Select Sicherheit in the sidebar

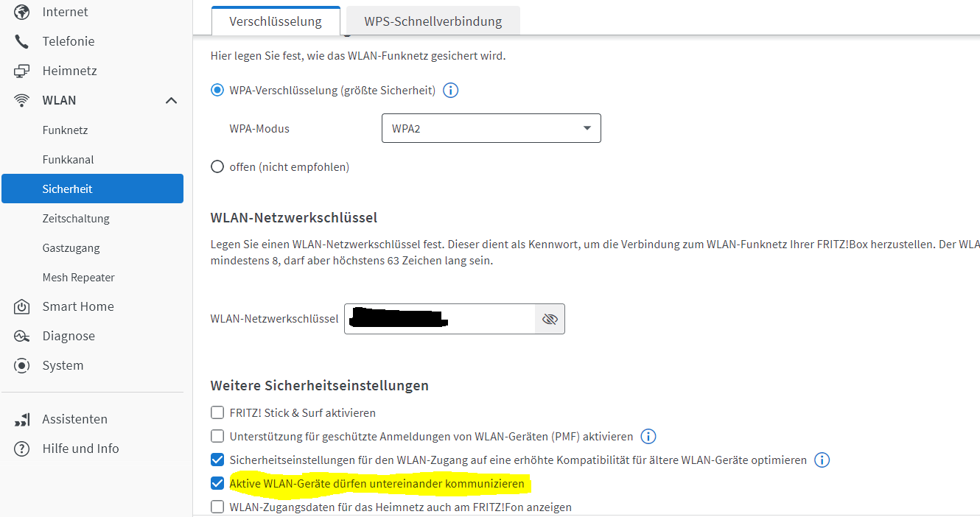93,189
